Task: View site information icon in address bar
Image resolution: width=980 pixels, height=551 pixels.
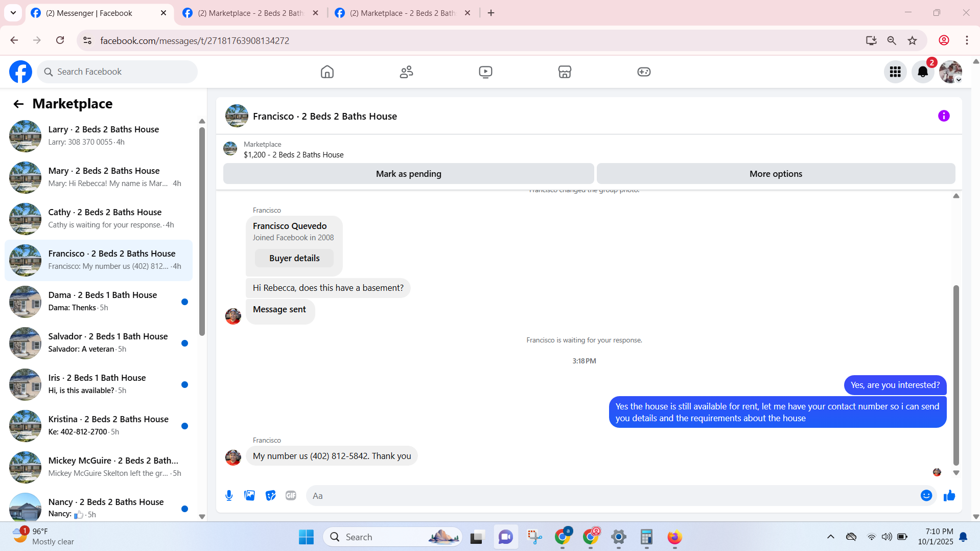Action: 87,40
